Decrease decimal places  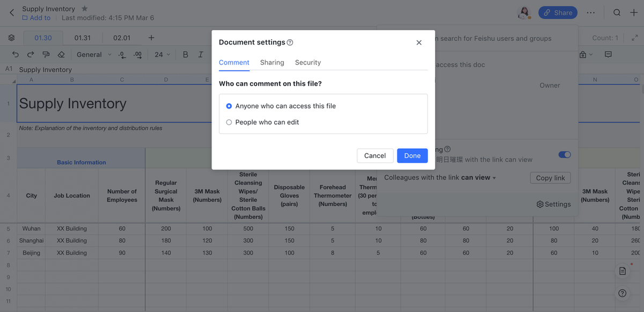click(x=122, y=55)
